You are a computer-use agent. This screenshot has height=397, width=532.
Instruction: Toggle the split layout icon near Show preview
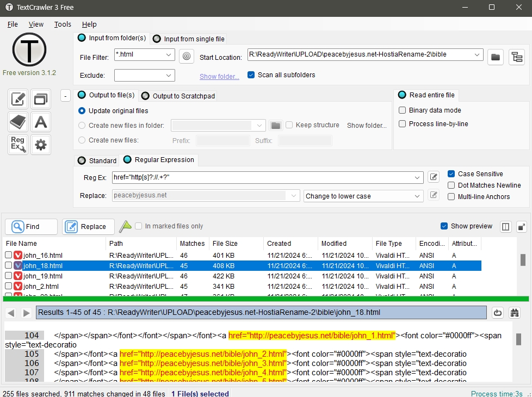point(505,226)
